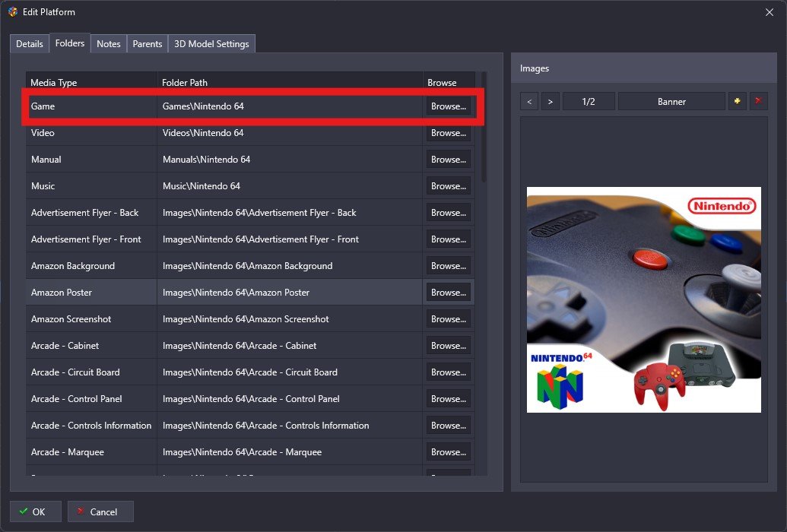
Task: Click the 1/2 image counter
Action: pos(589,100)
